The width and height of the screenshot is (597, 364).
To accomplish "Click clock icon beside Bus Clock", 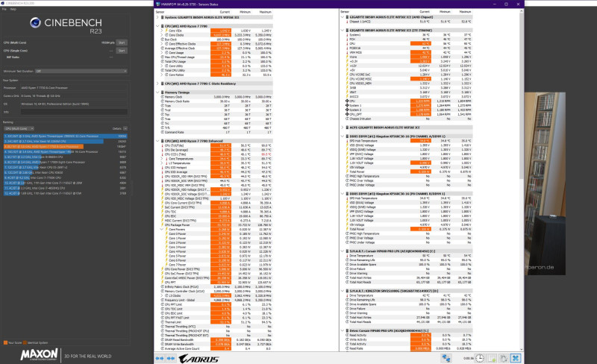I will pos(163,40).
